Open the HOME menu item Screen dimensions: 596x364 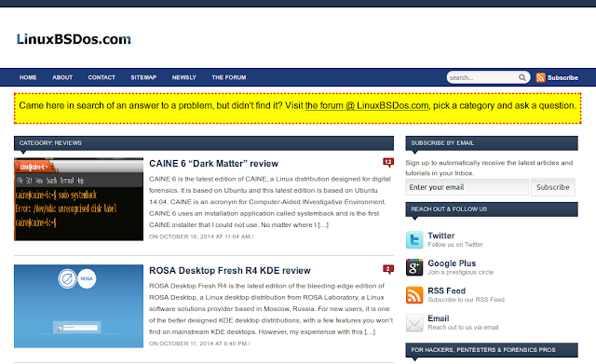pos(28,77)
